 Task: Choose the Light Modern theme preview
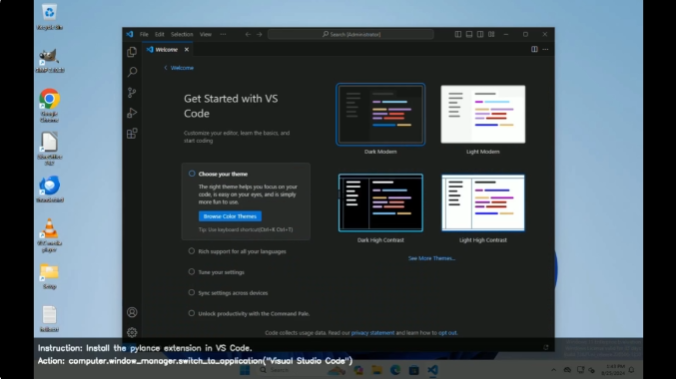(483, 114)
